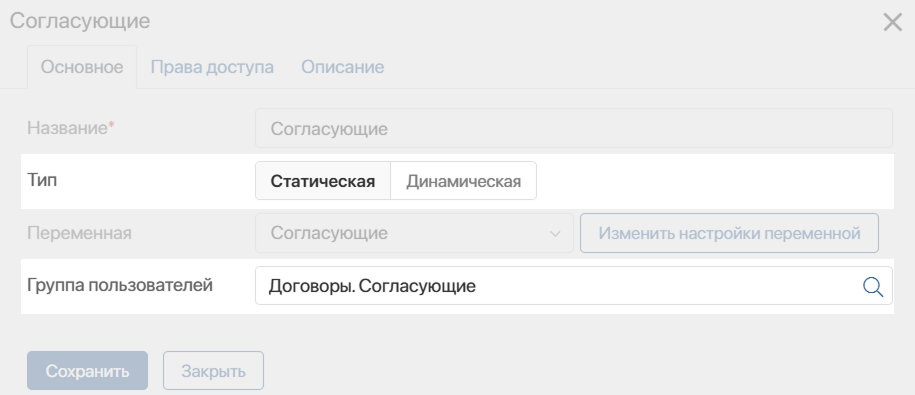
Task: Click the Тип label
Action: click(43, 180)
